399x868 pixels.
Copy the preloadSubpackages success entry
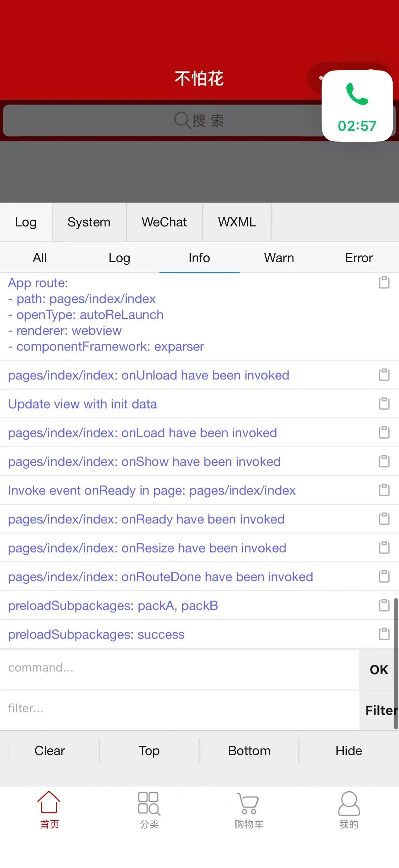[x=384, y=634]
